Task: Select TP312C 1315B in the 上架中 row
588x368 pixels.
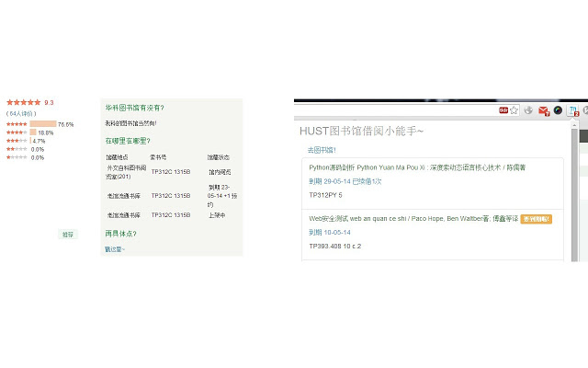Action: point(171,214)
